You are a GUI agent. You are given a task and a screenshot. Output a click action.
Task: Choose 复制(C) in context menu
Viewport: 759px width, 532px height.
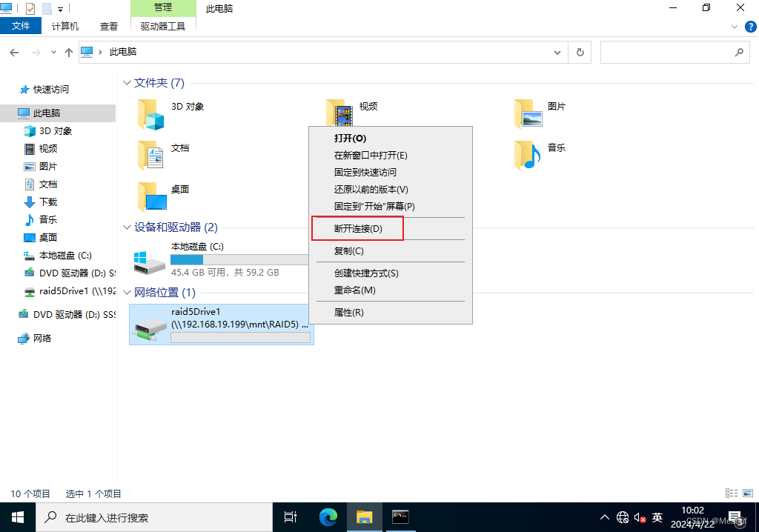click(391, 251)
